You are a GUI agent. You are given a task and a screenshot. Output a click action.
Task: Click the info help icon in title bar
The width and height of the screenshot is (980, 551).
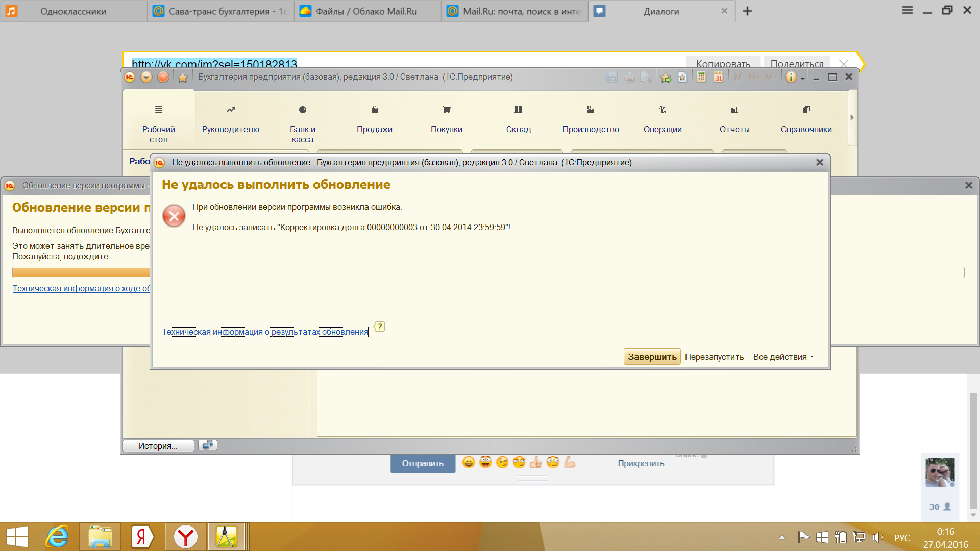tap(791, 77)
